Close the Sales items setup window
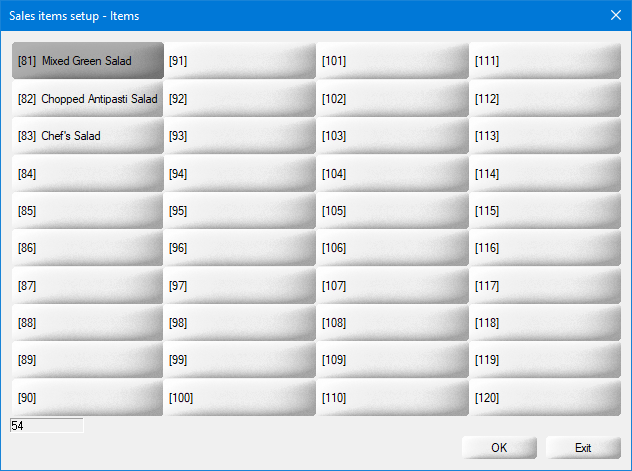Screen dimensions: 632x471 616,15
